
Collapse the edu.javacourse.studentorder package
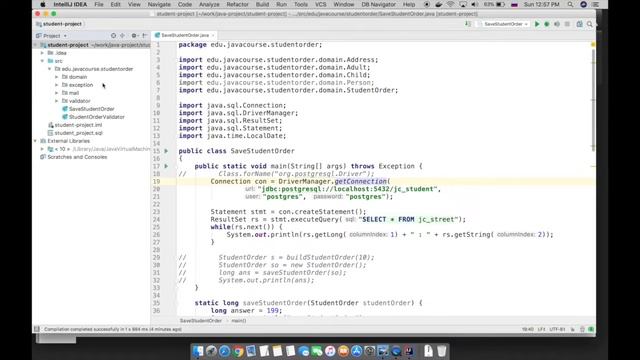coord(49,69)
